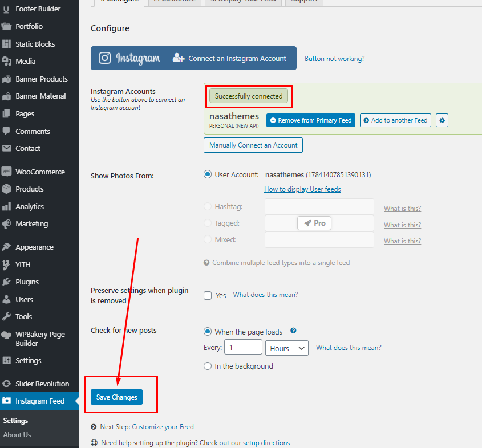
Task: Select When the page loads radio
Action: coord(208,332)
